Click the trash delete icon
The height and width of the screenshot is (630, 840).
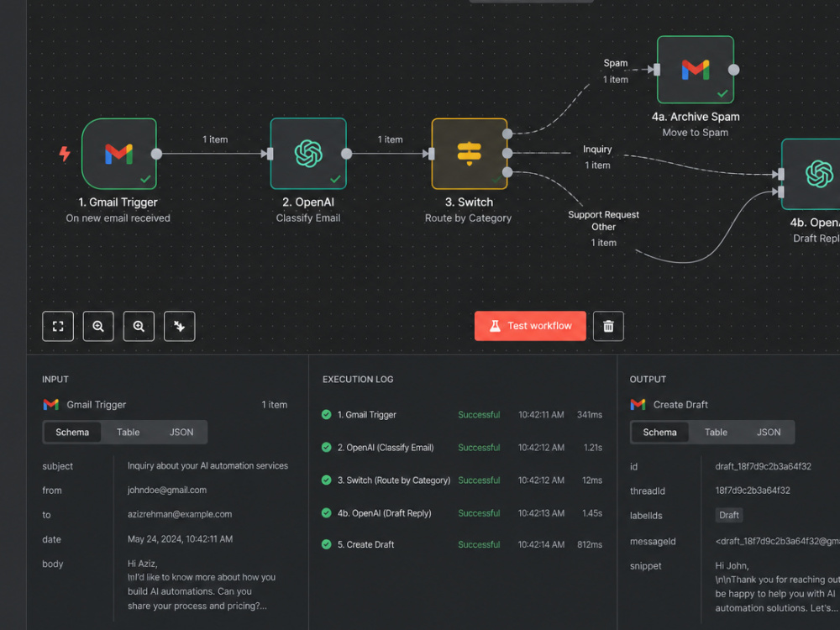tap(608, 326)
